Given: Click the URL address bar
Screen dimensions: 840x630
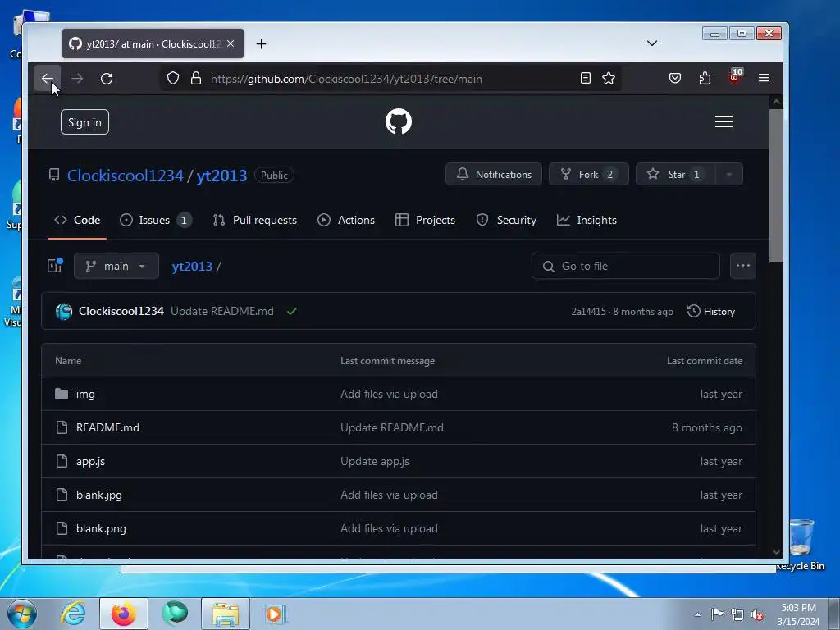Looking at the screenshot, I should [391, 79].
